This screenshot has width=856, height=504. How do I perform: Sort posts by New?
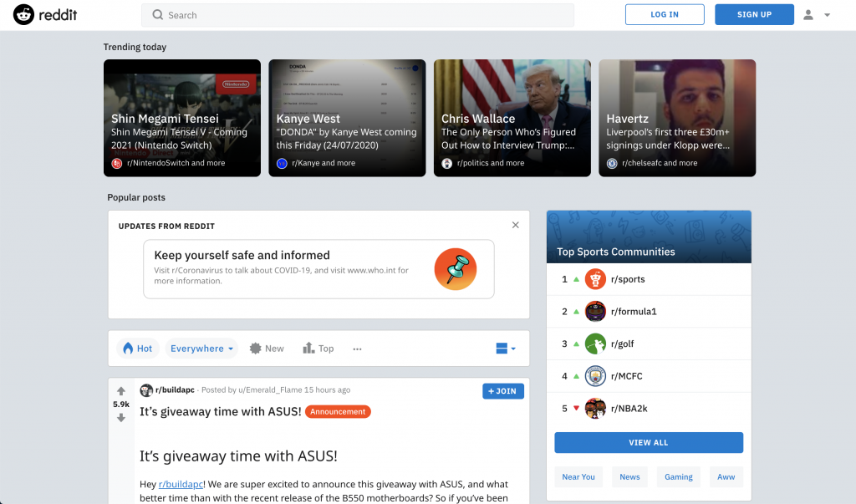click(x=267, y=349)
